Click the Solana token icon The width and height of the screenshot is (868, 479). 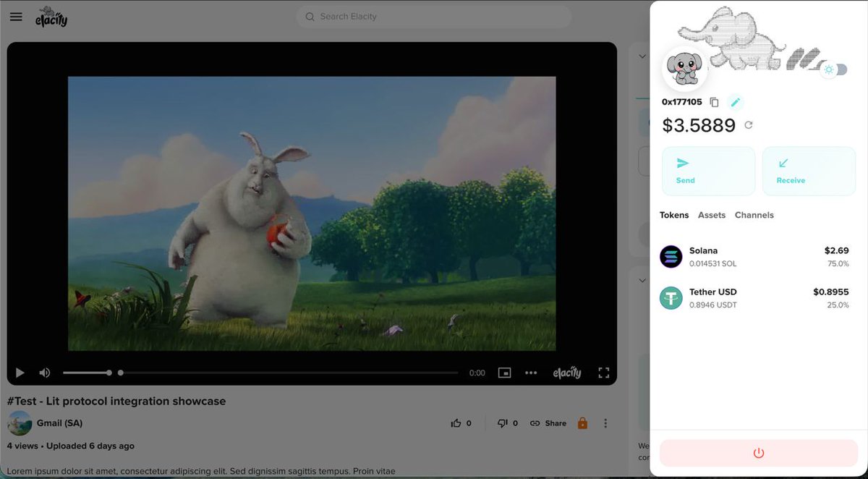671,257
